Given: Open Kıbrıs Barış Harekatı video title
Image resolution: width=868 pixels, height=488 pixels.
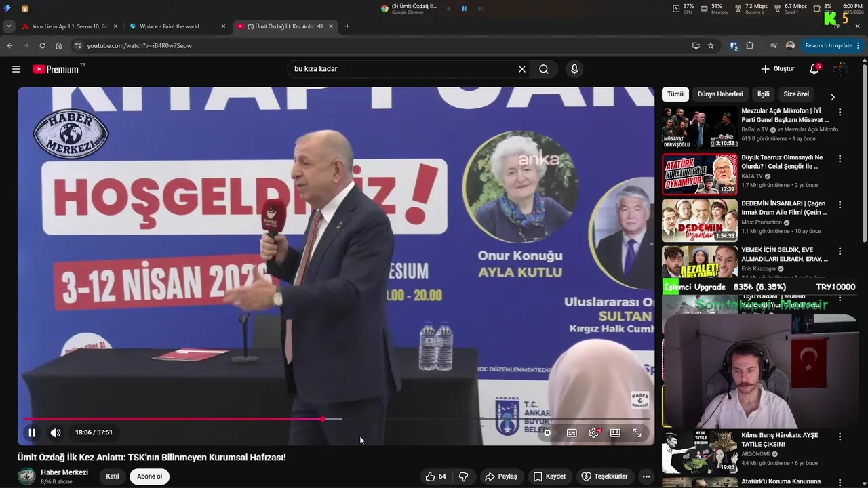Looking at the screenshot, I should pos(780,440).
